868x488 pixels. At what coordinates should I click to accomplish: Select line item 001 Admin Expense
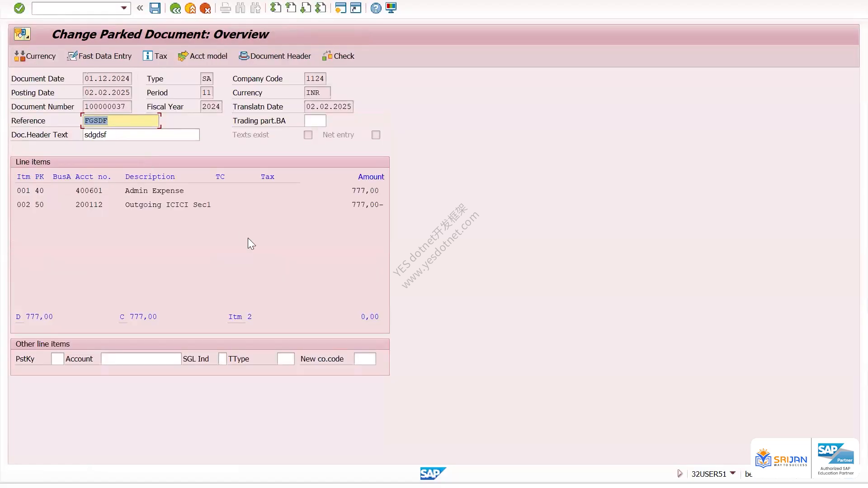[x=200, y=191]
